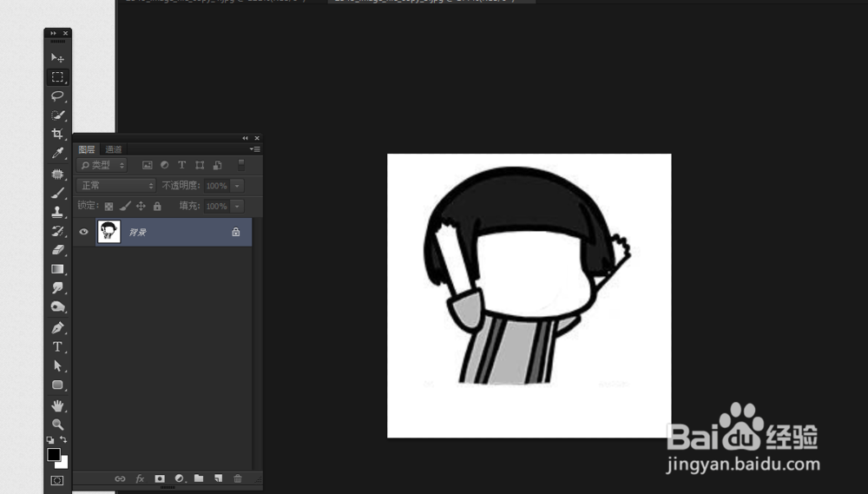Image resolution: width=868 pixels, height=494 pixels.
Task: Click the link layers button
Action: (x=120, y=478)
